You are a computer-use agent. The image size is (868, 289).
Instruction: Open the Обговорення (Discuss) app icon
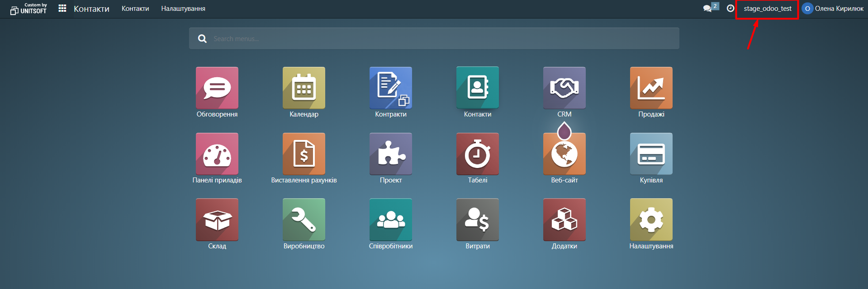pos(217,88)
